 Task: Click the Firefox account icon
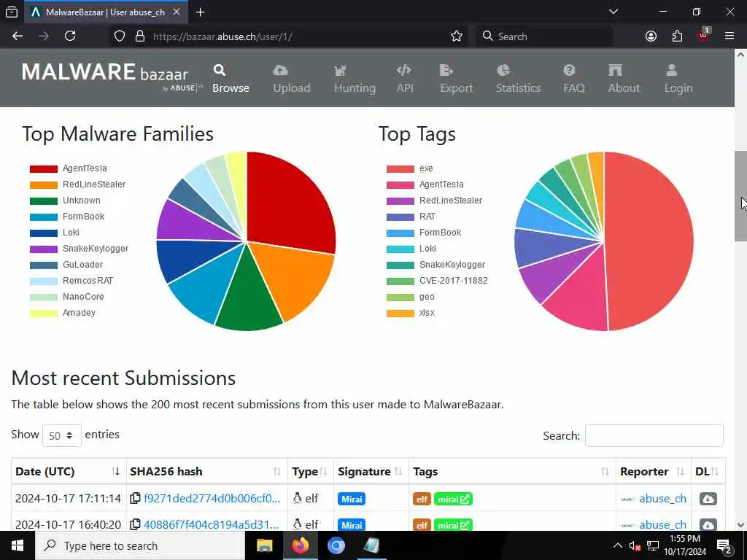tap(651, 36)
